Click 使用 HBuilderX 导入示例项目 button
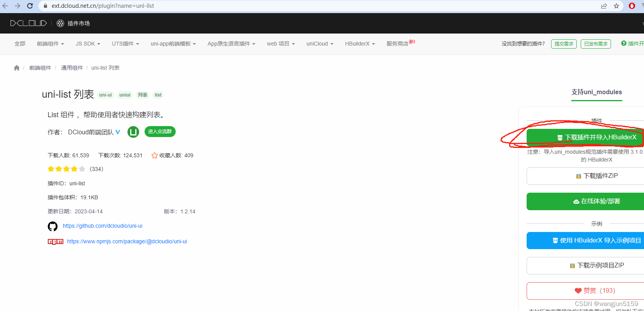The image size is (644, 311). pyautogui.click(x=585, y=241)
